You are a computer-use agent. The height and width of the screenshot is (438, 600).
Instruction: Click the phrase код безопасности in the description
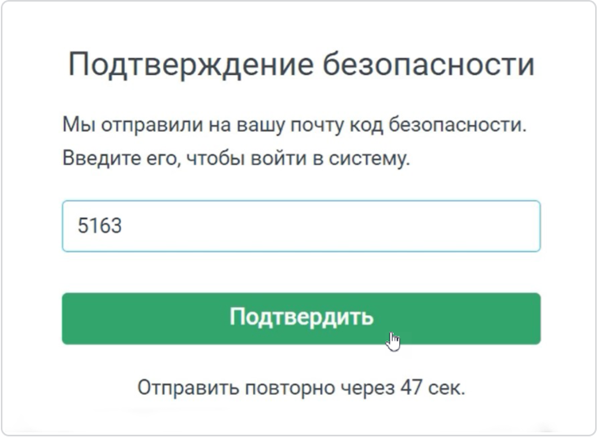(438, 125)
